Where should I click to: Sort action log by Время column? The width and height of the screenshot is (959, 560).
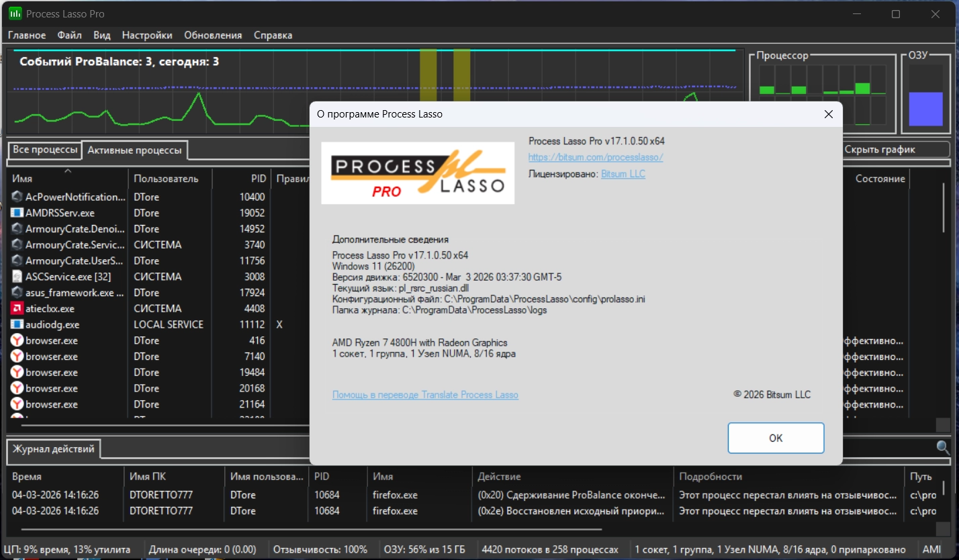click(65, 476)
